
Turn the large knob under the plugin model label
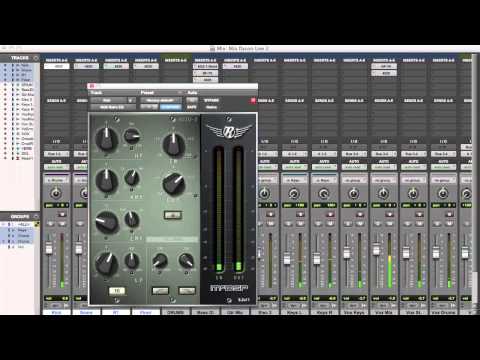pyautogui.click(x=174, y=145)
